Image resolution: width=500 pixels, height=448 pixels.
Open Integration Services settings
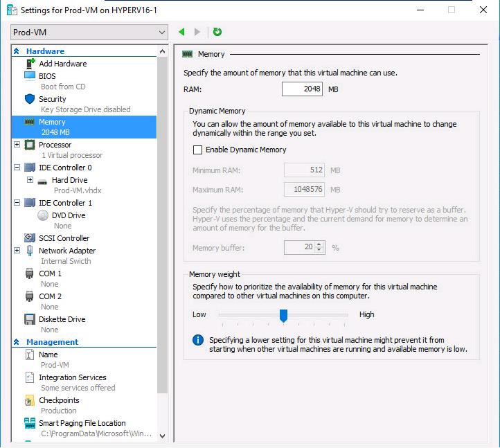(x=73, y=377)
